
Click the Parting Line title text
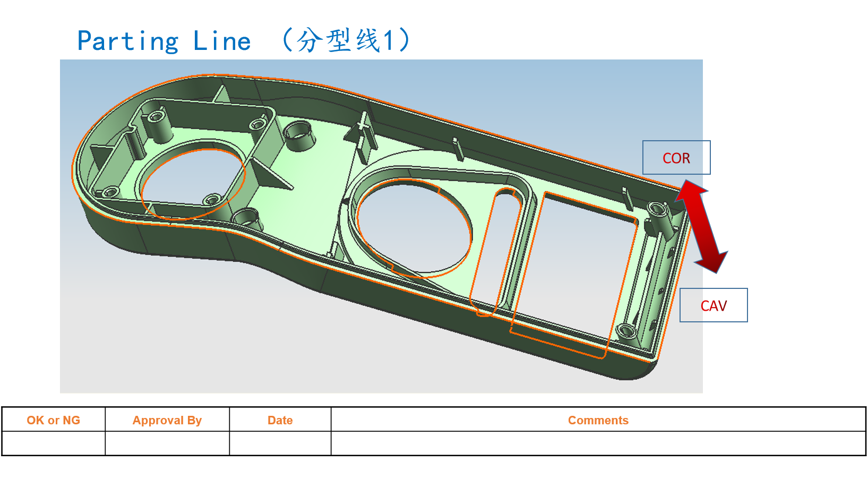(165, 40)
